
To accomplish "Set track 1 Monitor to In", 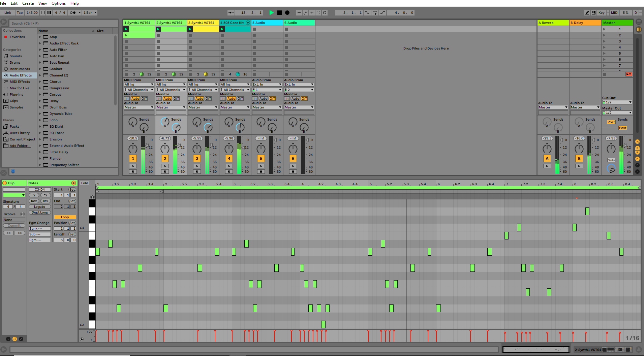I will (127, 99).
